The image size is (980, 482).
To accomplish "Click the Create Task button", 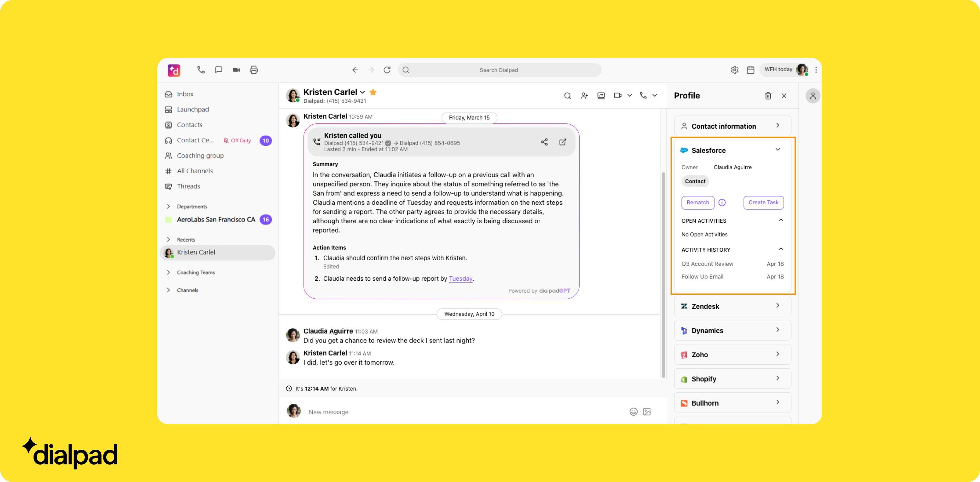I will 763,203.
